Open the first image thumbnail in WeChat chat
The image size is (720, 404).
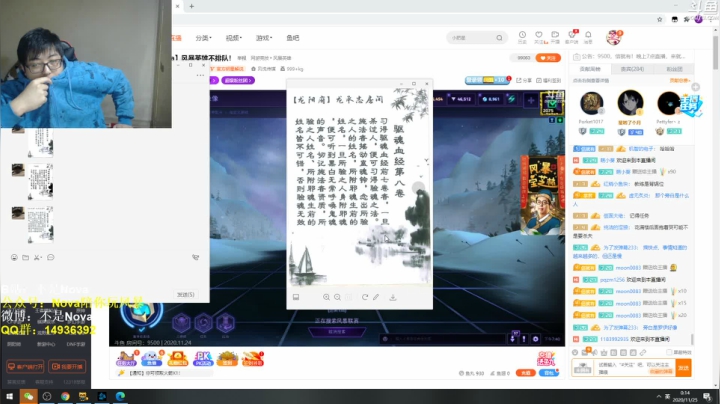pyautogui.click(x=40, y=143)
